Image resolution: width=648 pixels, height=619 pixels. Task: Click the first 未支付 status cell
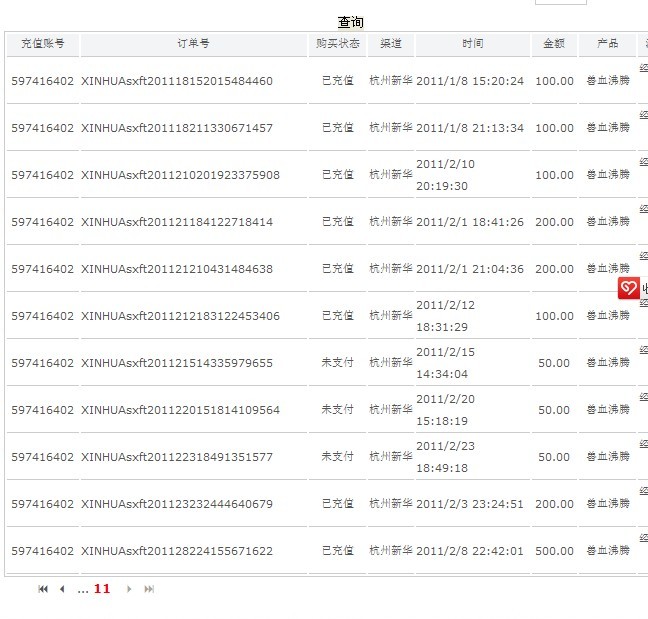(337, 362)
